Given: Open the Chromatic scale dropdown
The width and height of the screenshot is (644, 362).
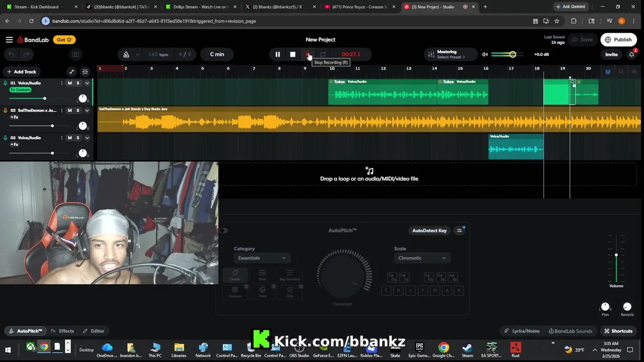Looking at the screenshot, I should coord(422,258).
